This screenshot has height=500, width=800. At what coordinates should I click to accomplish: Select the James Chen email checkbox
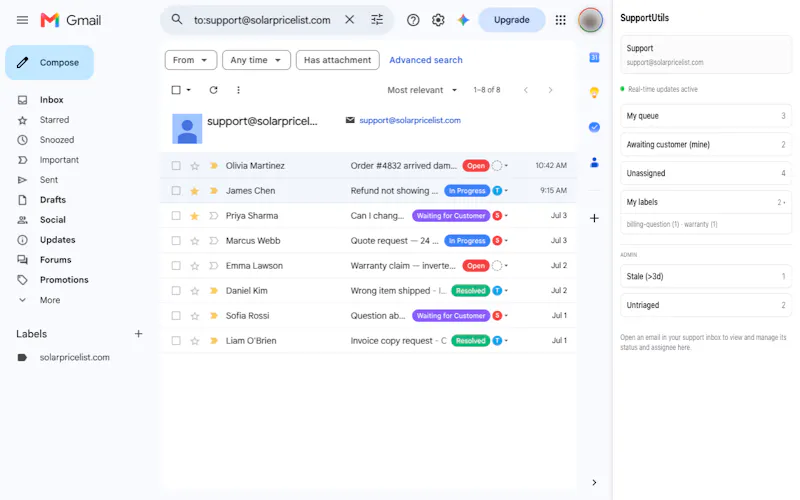click(176, 191)
